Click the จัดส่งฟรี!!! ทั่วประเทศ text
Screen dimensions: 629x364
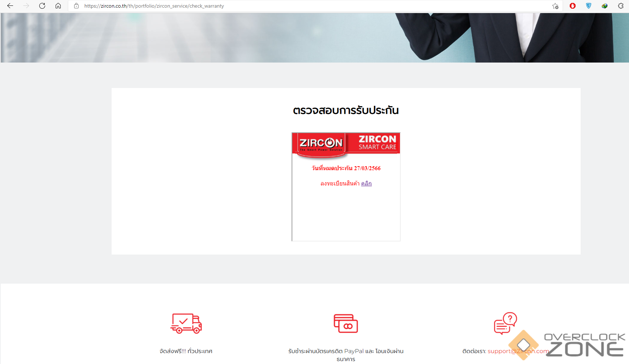pos(186,351)
